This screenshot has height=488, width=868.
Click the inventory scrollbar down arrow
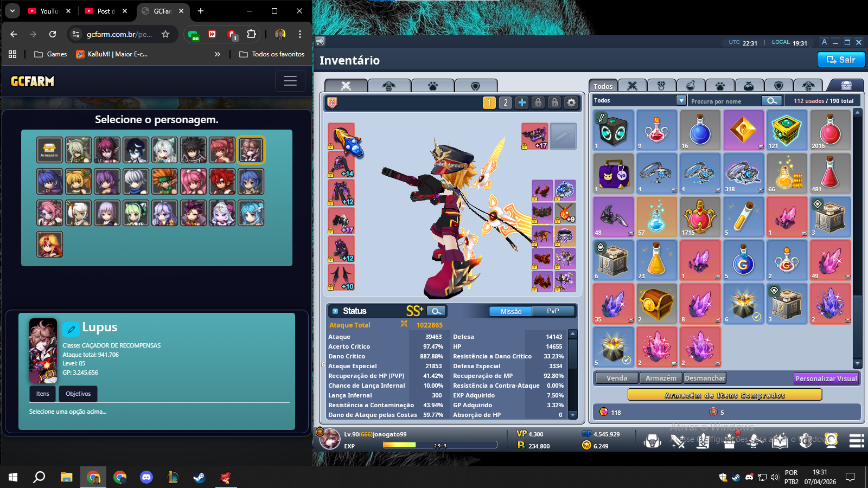(858, 363)
